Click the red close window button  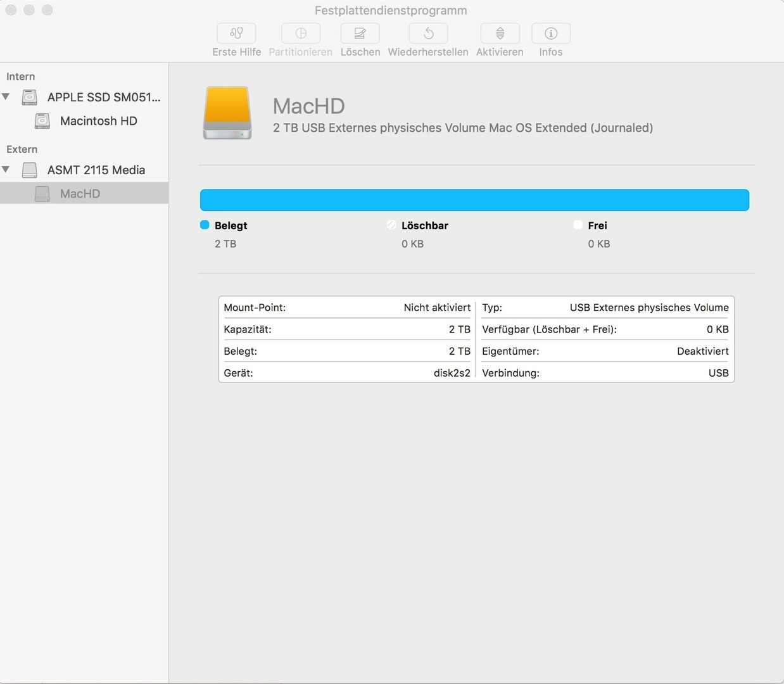11,10
